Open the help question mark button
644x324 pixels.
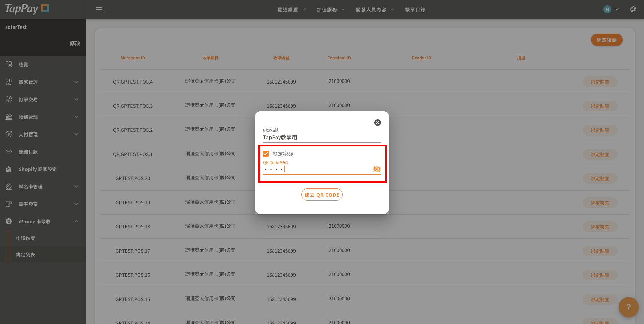629,307
